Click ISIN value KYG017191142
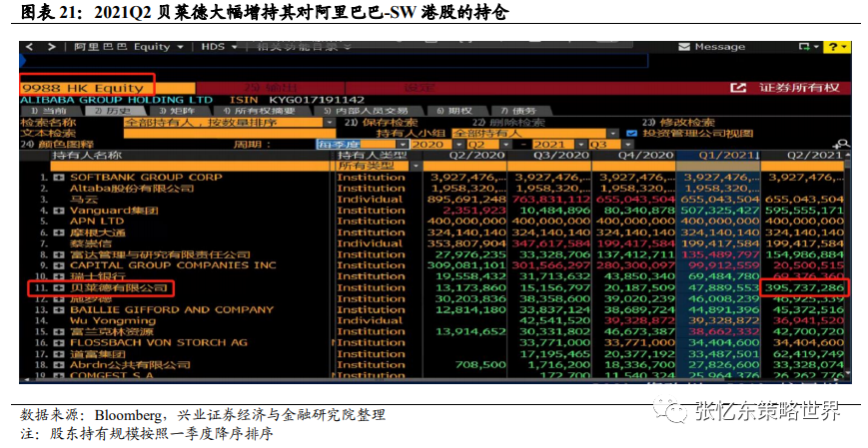This screenshot has width=868, height=448. (x=317, y=100)
